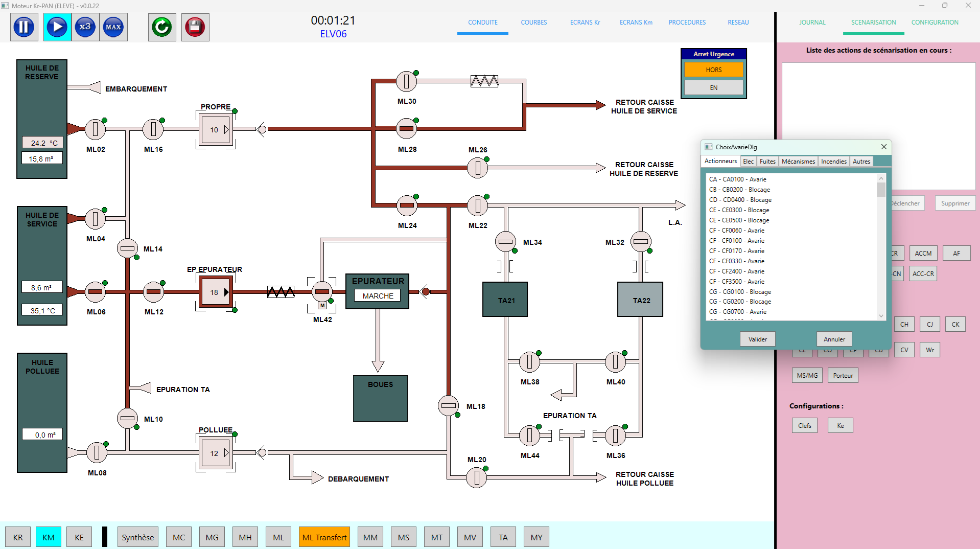Click Annuler in the ChoixAvarieDlg
Viewport: 980px width, 549px height.
834,339
